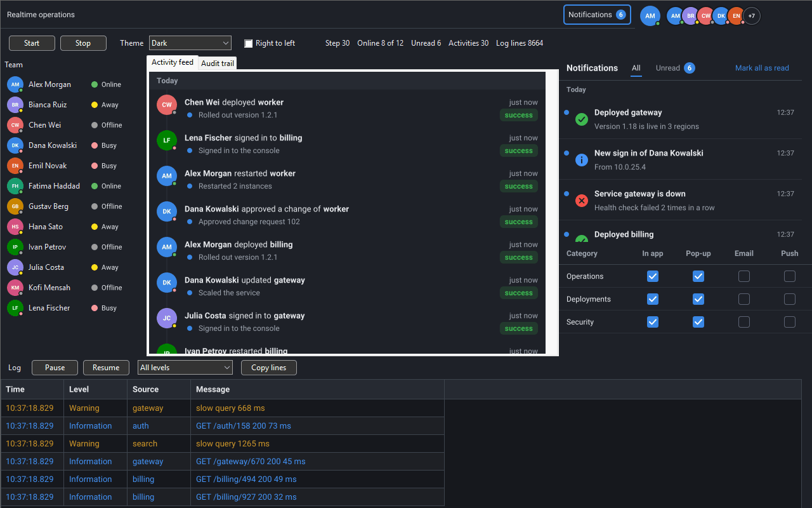Click the BR avatar in the header stack

(x=690, y=16)
